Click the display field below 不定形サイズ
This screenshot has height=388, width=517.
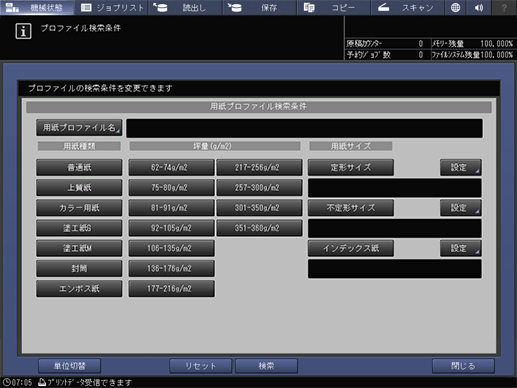coord(395,228)
